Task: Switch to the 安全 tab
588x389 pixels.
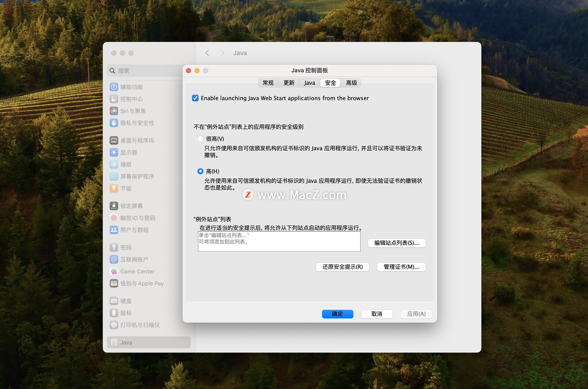Action: [x=330, y=83]
